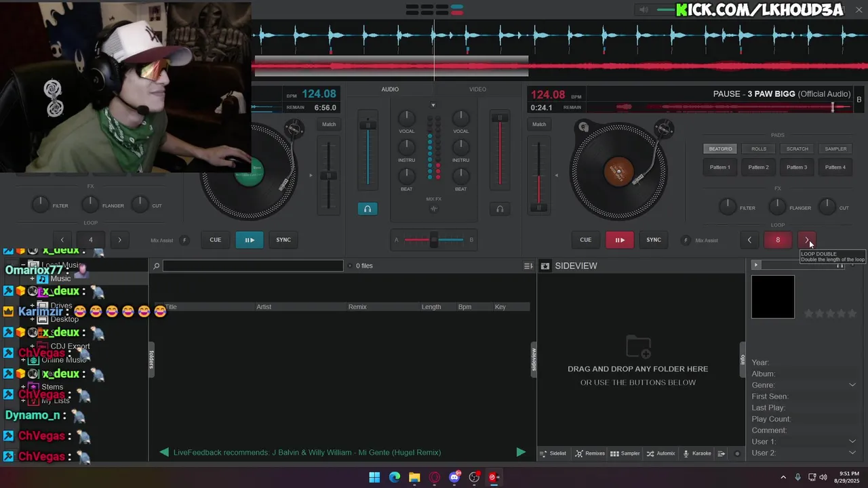Click the right deck Mix Assist lightning icon
Screen dimensions: 868x488
[686, 240]
